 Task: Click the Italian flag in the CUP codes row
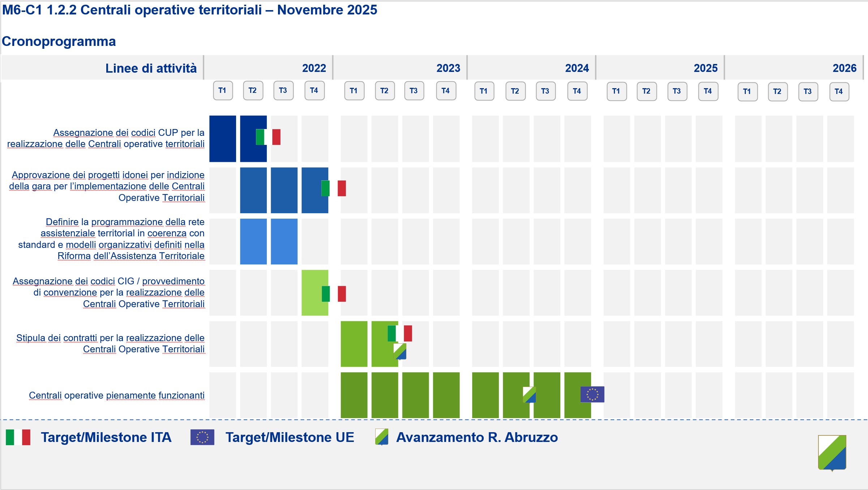[x=268, y=137]
